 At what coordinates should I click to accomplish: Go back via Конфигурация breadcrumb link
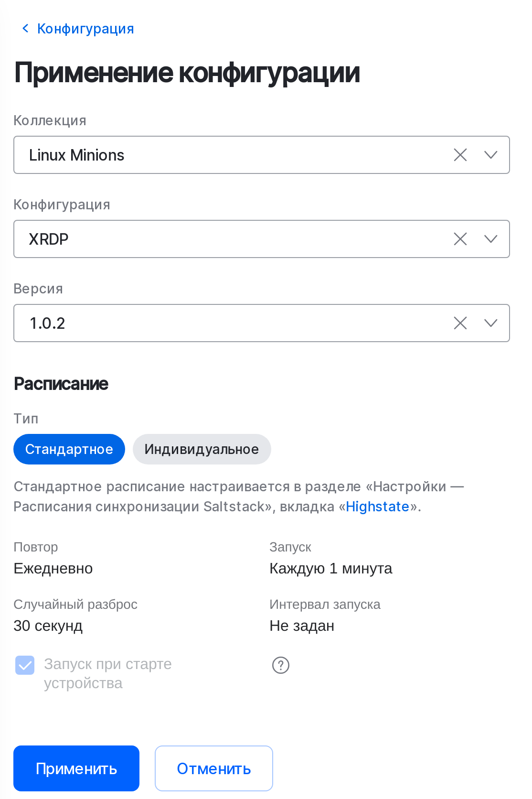(x=85, y=29)
